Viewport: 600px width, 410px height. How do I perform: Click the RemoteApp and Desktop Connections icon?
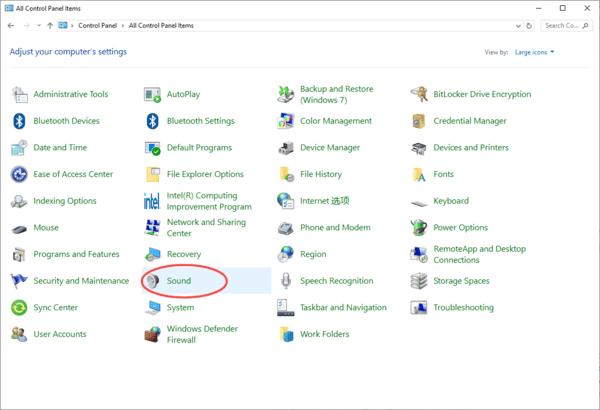pos(419,255)
